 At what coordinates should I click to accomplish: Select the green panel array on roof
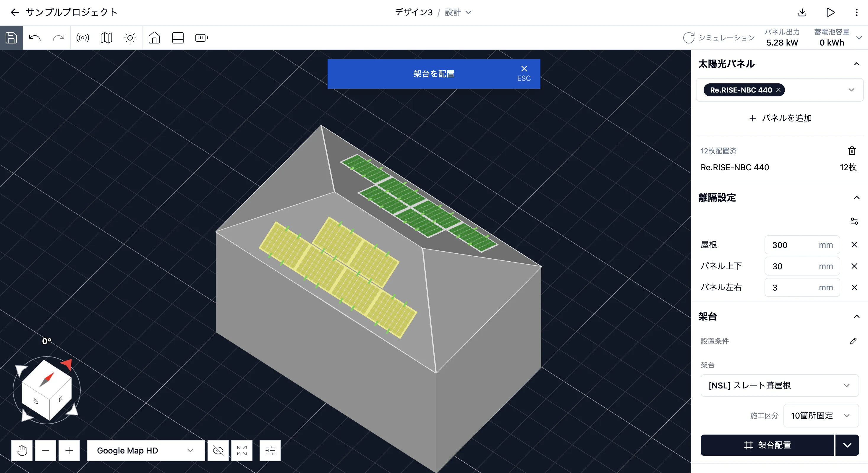pyautogui.click(x=419, y=203)
